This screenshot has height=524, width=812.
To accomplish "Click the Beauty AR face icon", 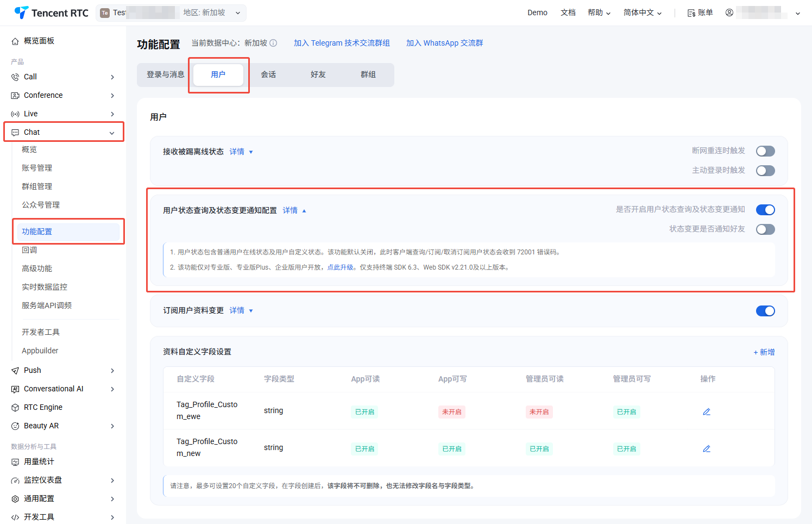I will [15, 426].
